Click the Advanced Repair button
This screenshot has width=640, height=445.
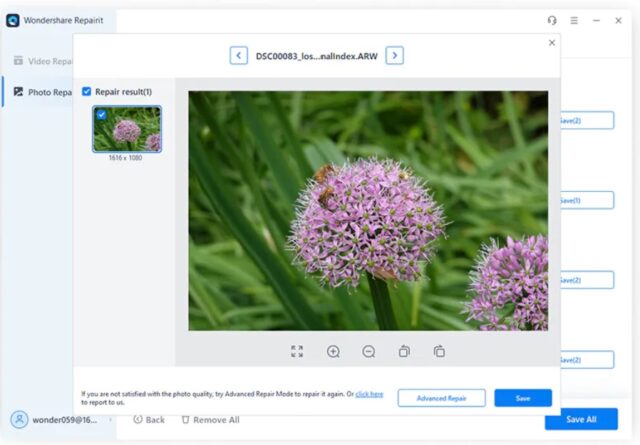coord(441,398)
